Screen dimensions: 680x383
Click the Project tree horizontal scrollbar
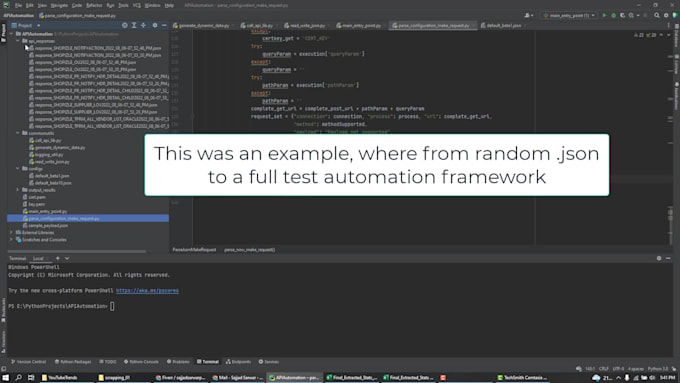(x=76, y=251)
